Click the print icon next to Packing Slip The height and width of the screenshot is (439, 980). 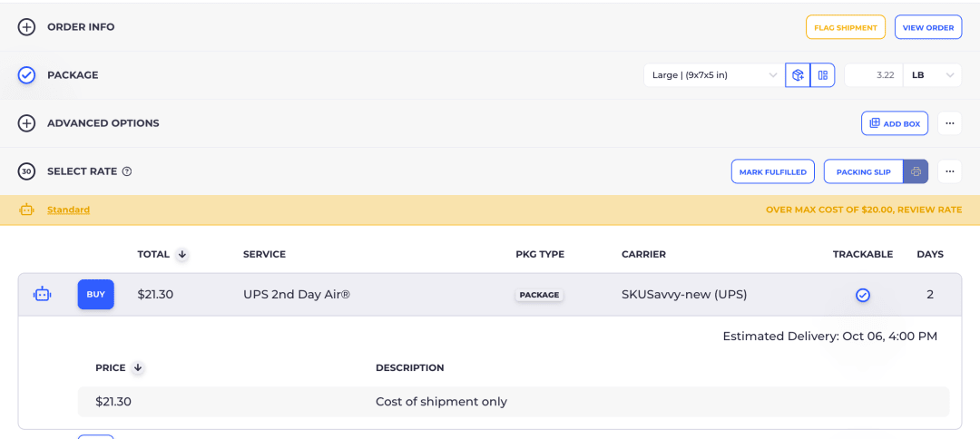pos(916,171)
